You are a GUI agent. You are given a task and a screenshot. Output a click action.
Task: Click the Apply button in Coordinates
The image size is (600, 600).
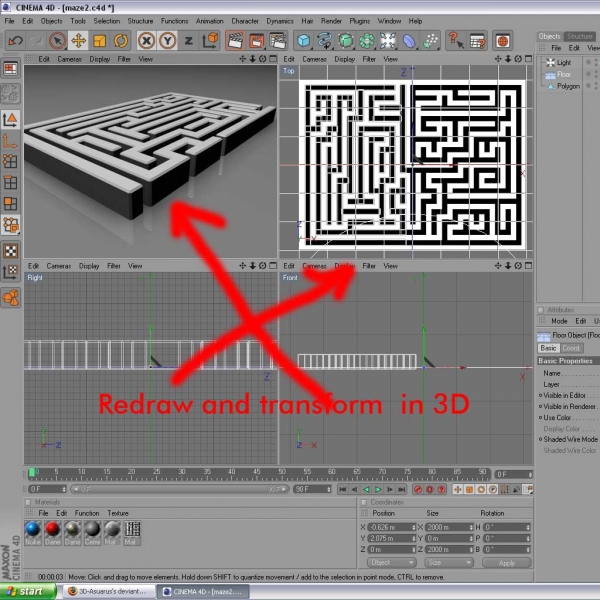point(507,563)
